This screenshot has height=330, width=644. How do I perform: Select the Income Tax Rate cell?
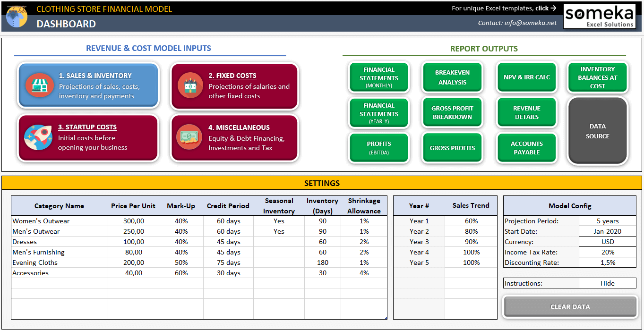coord(608,252)
